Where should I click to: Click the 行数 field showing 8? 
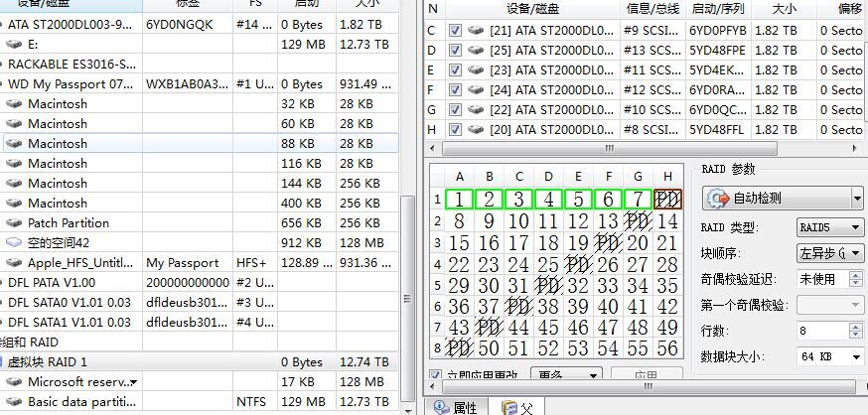tap(822, 331)
